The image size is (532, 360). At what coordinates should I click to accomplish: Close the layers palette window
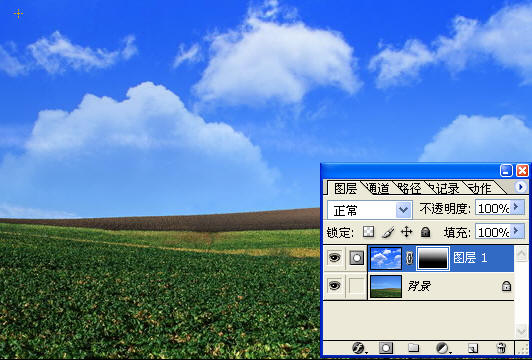click(522, 170)
